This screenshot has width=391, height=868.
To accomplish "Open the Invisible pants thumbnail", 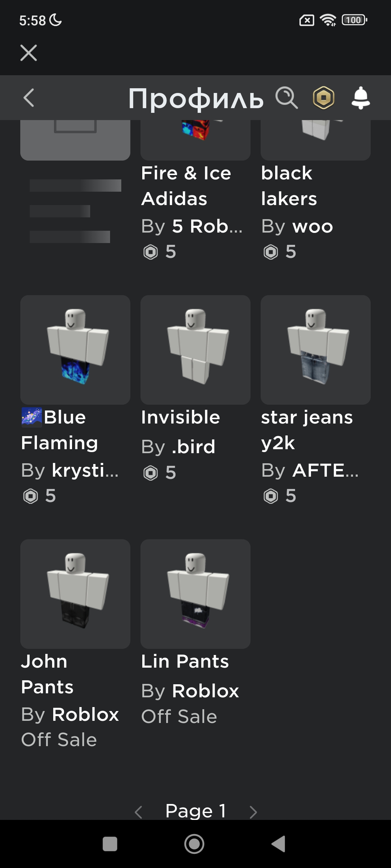I will pyautogui.click(x=195, y=350).
